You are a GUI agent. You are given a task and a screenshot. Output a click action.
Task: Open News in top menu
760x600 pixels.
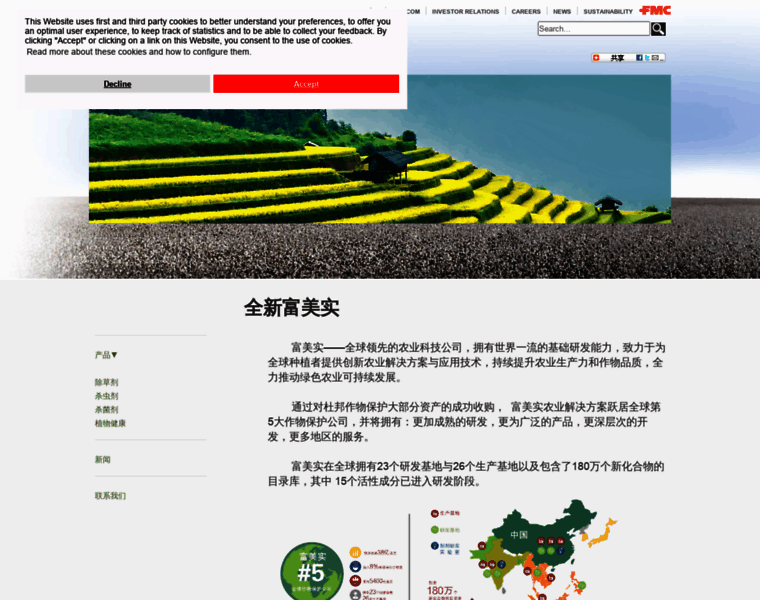tap(562, 12)
